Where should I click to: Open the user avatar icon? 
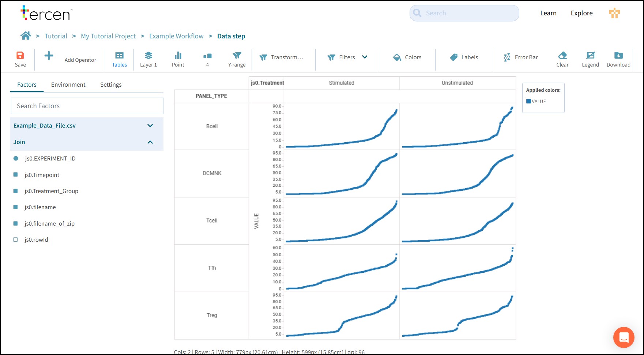614,13
